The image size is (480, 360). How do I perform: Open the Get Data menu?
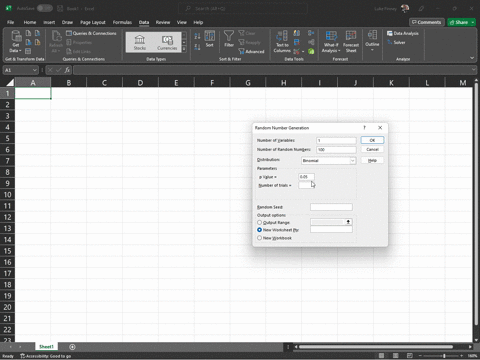(15, 42)
